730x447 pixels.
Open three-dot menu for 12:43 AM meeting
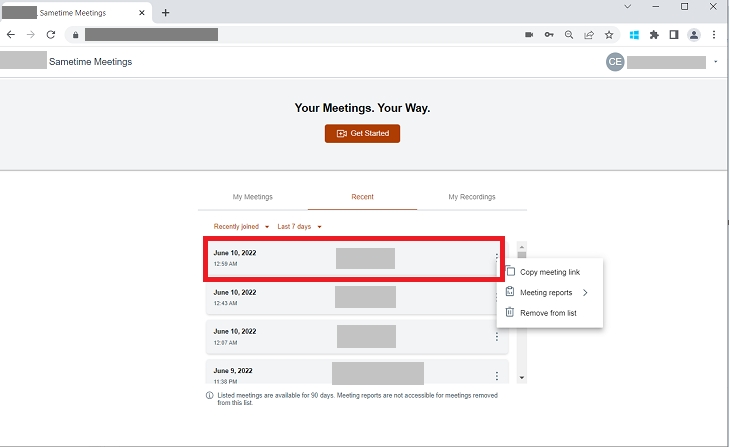pos(497,297)
